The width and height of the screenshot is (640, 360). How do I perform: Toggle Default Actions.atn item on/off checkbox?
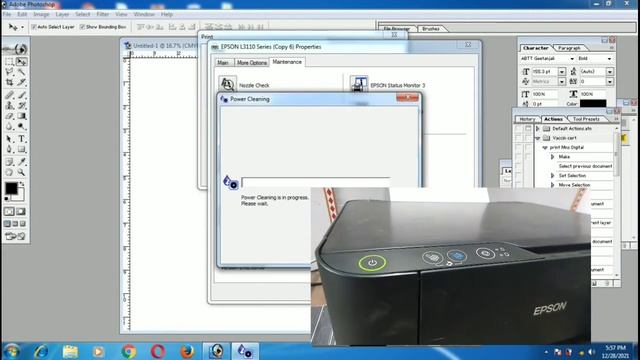pos(518,129)
